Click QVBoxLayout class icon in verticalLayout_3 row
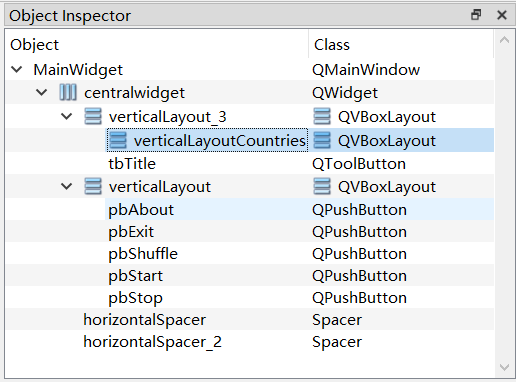516x382 pixels. click(322, 117)
